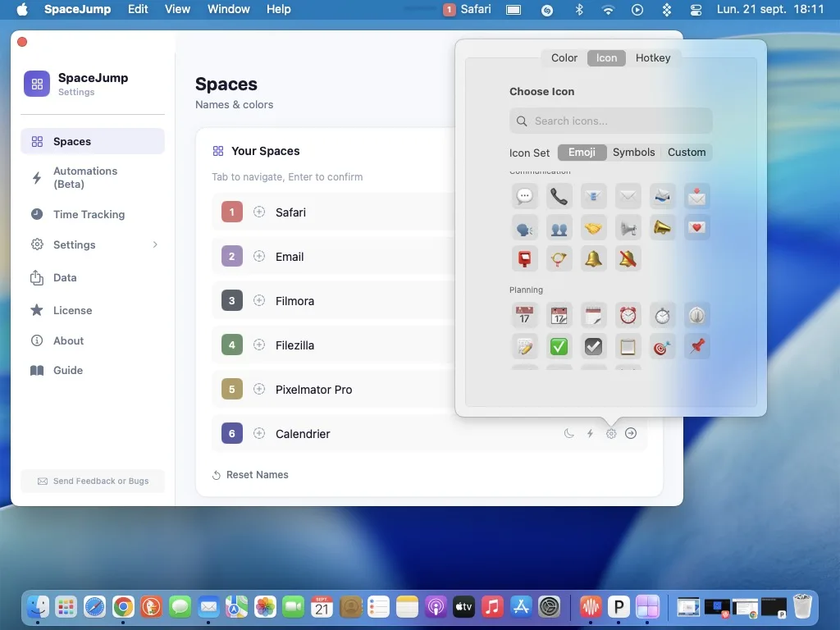Choose the e-mail envelope with E emoji
Viewport: 840px width, 630px height.
593,196
